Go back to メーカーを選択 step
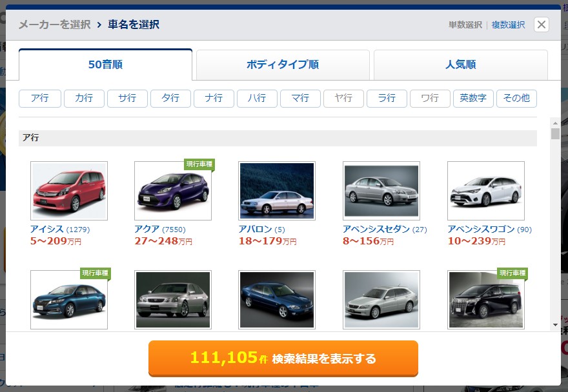 pyautogui.click(x=55, y=24)
